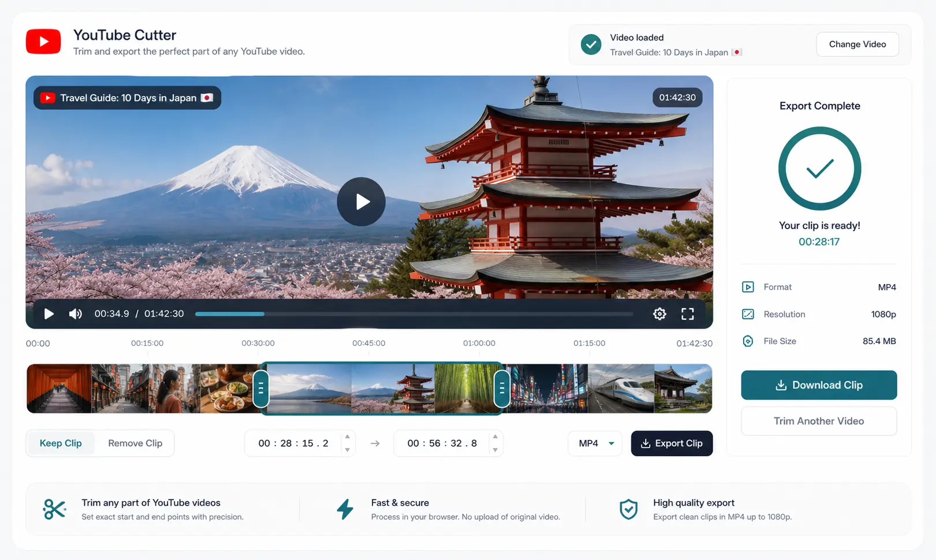
Task: Click the red YouTube Cutter logo
Action: click(43, 42)
